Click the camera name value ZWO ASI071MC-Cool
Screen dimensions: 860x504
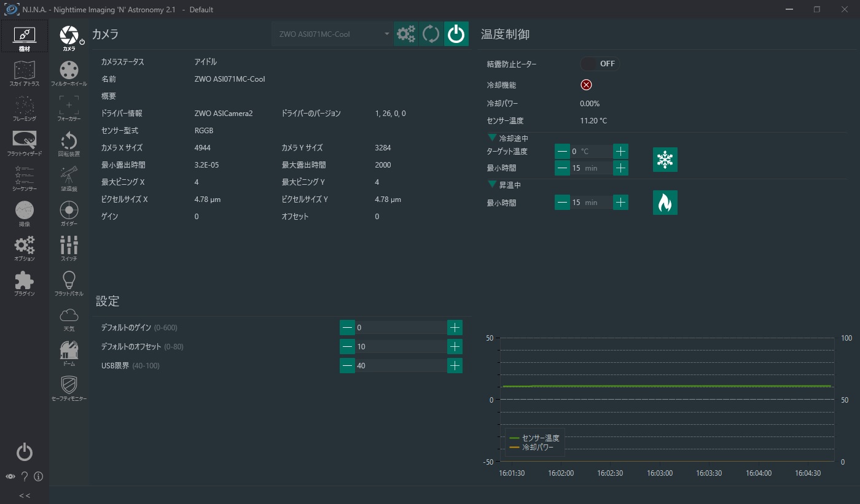click(230, 79)
